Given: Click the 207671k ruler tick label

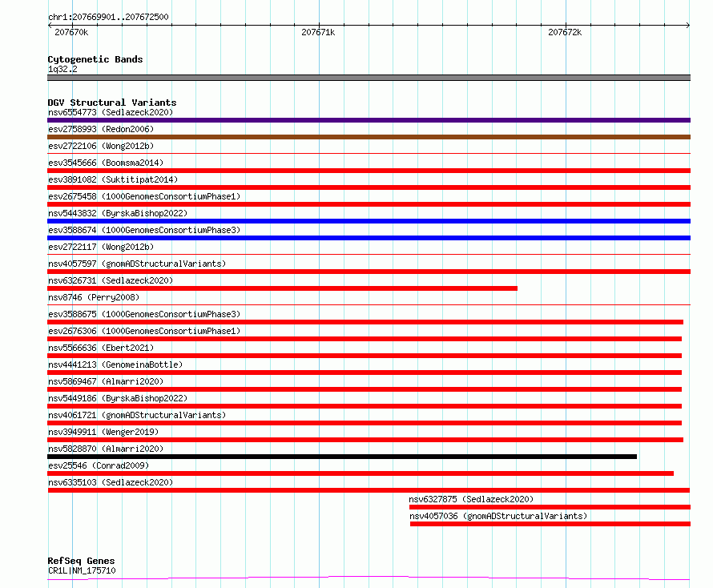Looking at the screenshot, I should (x=318, y=32).
